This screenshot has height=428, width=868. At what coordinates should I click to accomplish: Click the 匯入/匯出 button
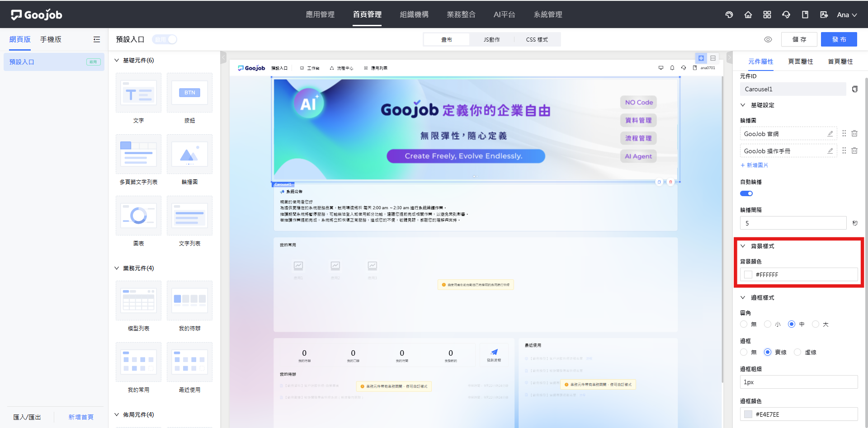click(27, 417)
